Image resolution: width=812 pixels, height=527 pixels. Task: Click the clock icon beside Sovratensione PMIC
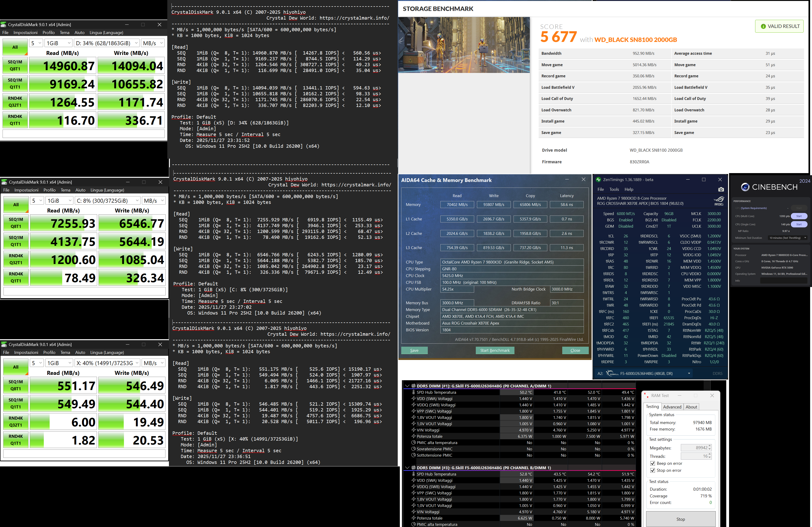point(414,449)
